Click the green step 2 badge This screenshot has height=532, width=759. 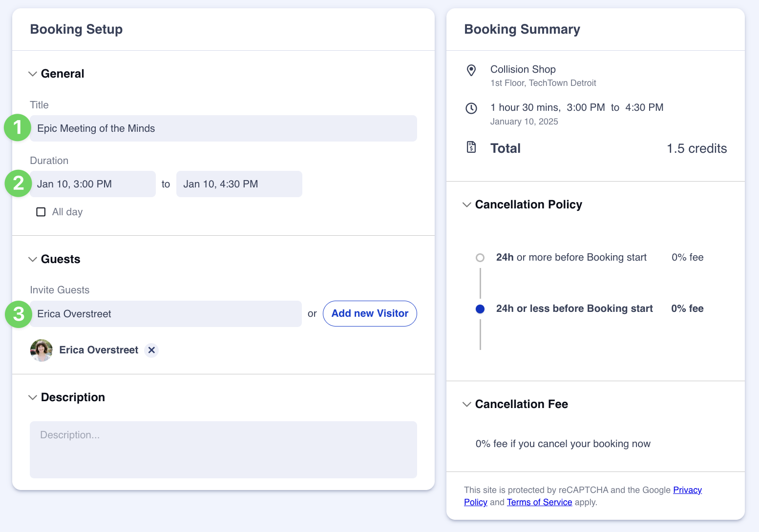[x=18, y=184]
